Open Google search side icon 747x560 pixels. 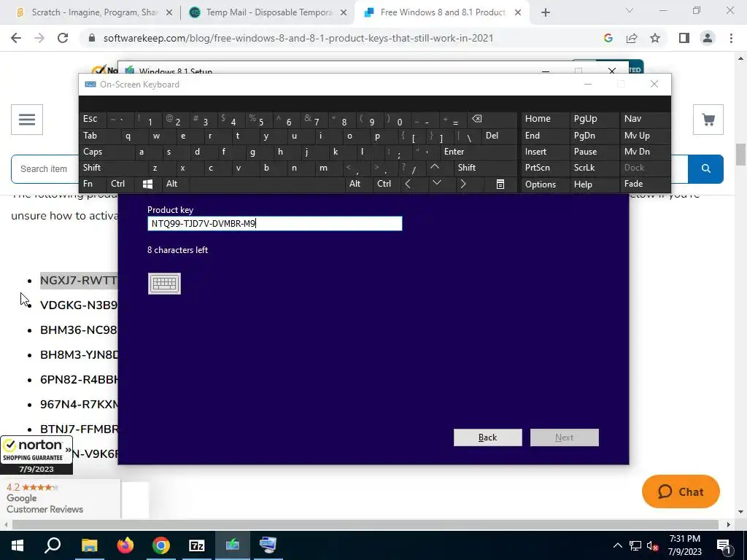pyautogui.click(x=608, y=38)
